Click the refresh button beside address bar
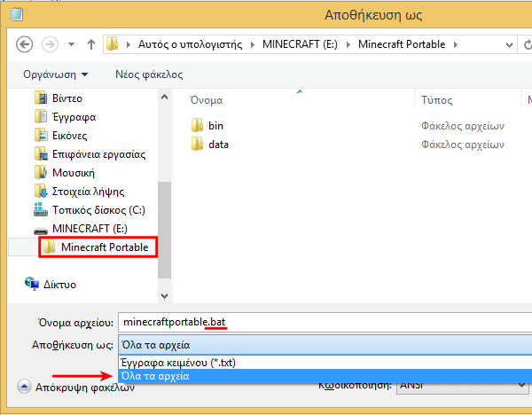The height and width of the screenshot is (415, 532). point(528,44)
